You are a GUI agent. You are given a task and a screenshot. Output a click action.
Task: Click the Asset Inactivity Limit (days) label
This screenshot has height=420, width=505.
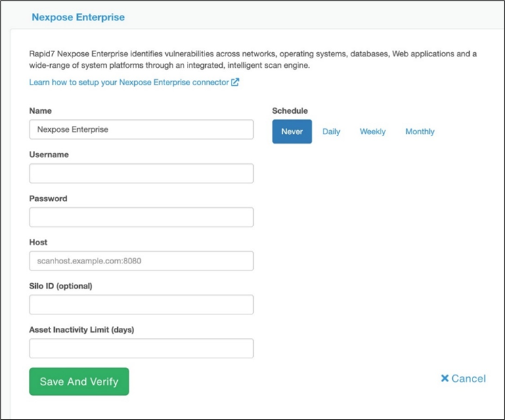point(82,330)
